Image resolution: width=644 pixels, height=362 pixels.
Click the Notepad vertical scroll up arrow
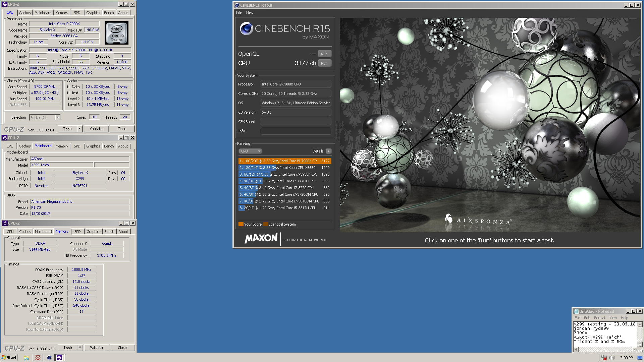(x=640, y=324)
